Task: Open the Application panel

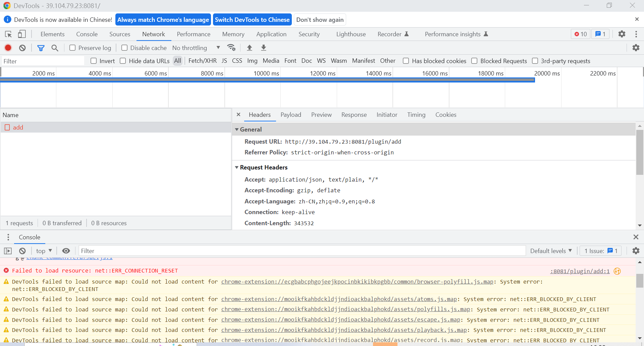Action: coord(271,34)
